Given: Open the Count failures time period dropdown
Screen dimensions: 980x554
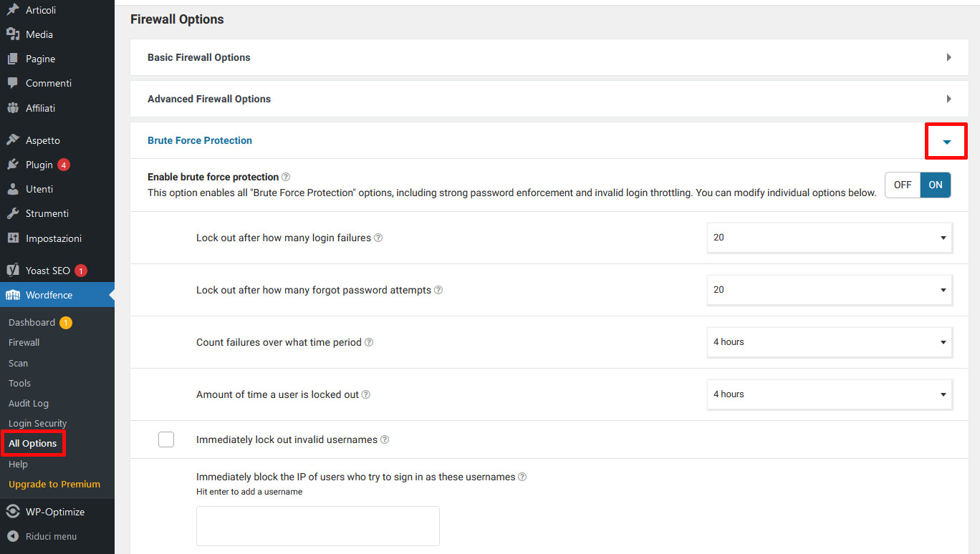Looking at the screenshot, I should pyautogui.click(x=830, y=342).
